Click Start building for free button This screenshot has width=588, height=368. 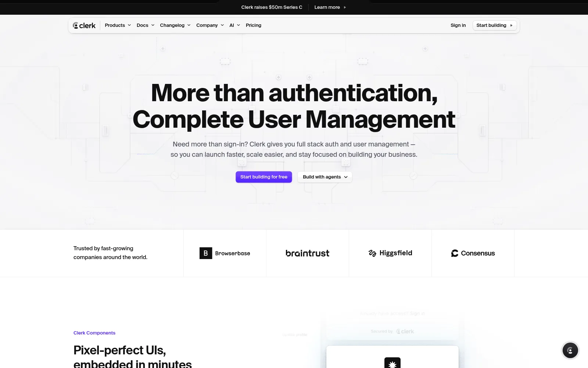click(x=264, y=177)
